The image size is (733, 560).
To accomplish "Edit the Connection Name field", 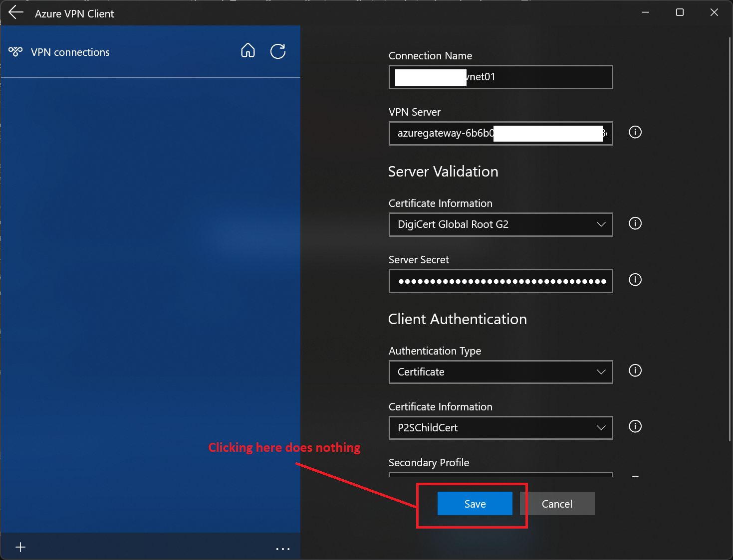I will [500, 77].
